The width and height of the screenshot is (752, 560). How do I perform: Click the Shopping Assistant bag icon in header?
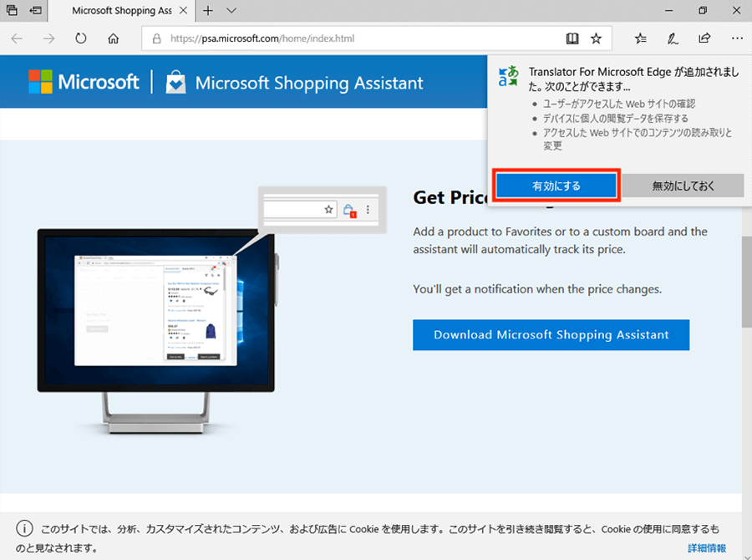coord(175,82)
